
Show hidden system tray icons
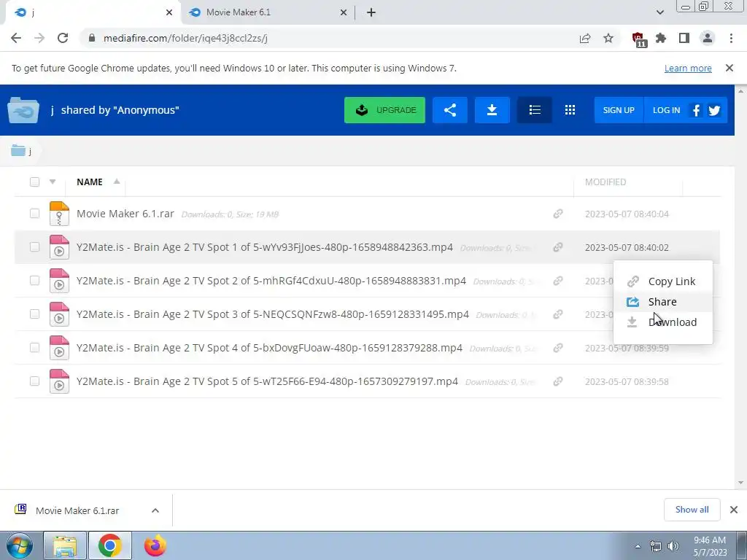(638, 546)
